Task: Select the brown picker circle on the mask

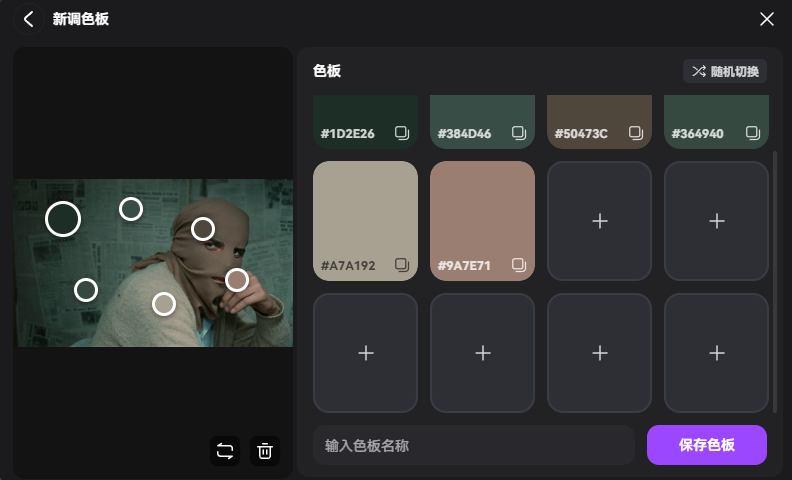Action: coord(203,229)
